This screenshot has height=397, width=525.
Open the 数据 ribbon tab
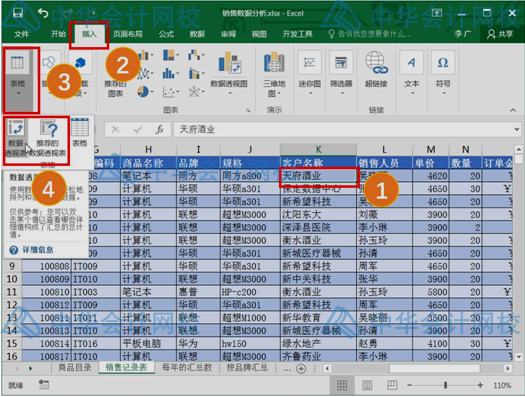click(x=197, y=34)
